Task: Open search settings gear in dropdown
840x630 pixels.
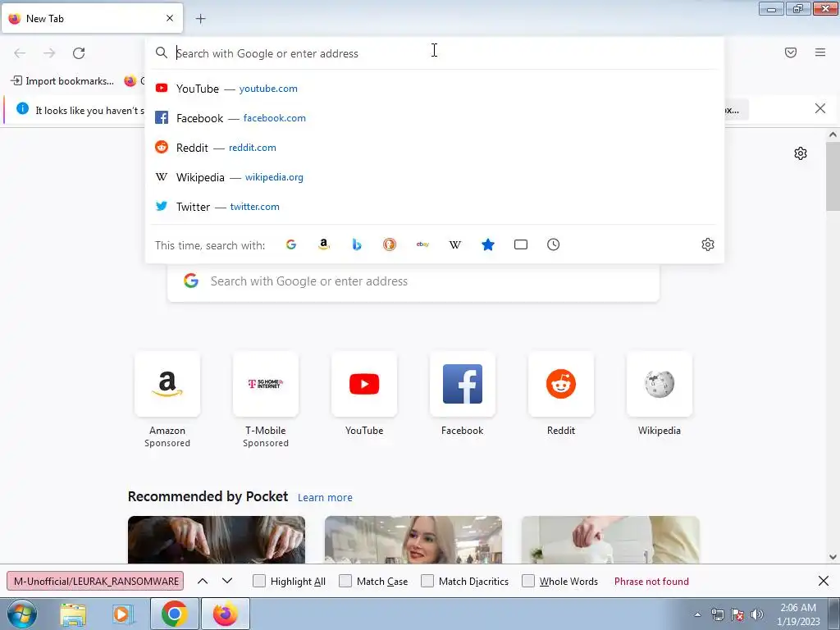Action: [708, 244]
